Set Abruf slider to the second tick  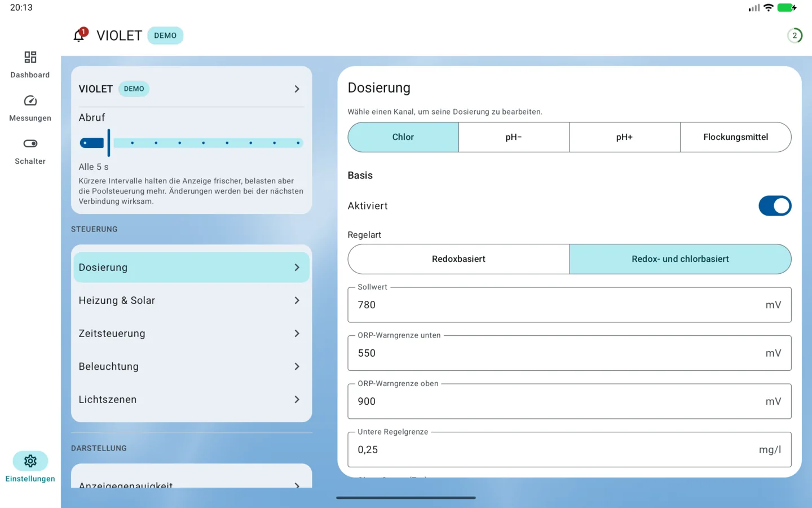point(133,143)
